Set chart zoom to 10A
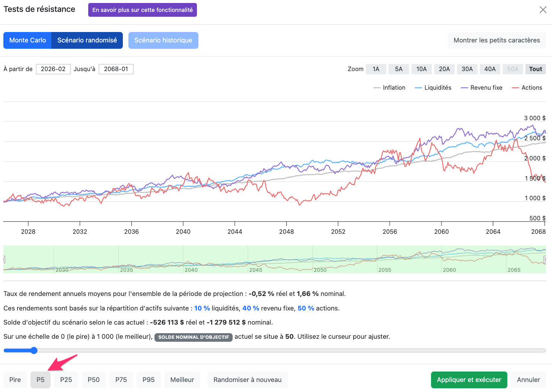 [421, 69]
